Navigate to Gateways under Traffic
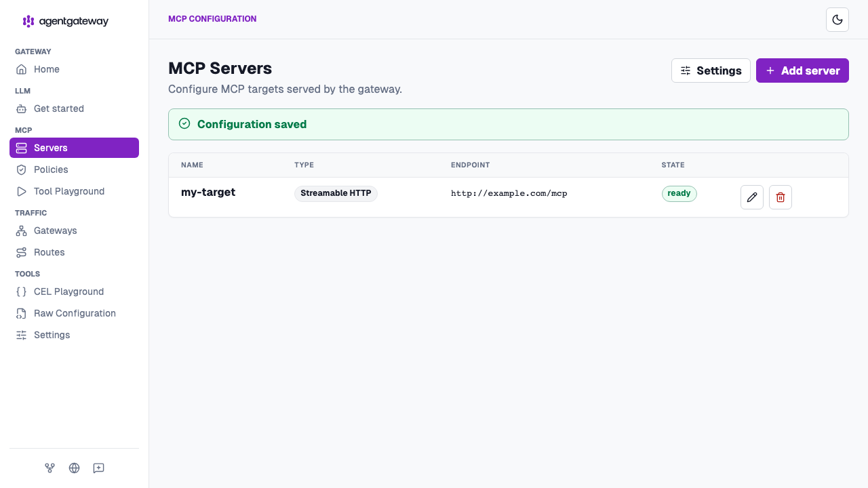 (x=74, y=230)
